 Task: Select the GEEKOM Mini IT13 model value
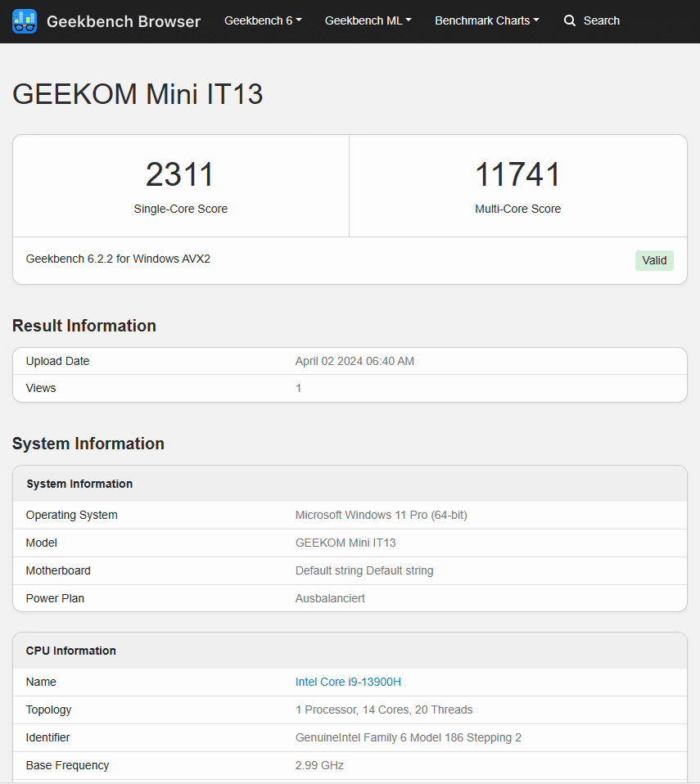[x=345, y=543]
